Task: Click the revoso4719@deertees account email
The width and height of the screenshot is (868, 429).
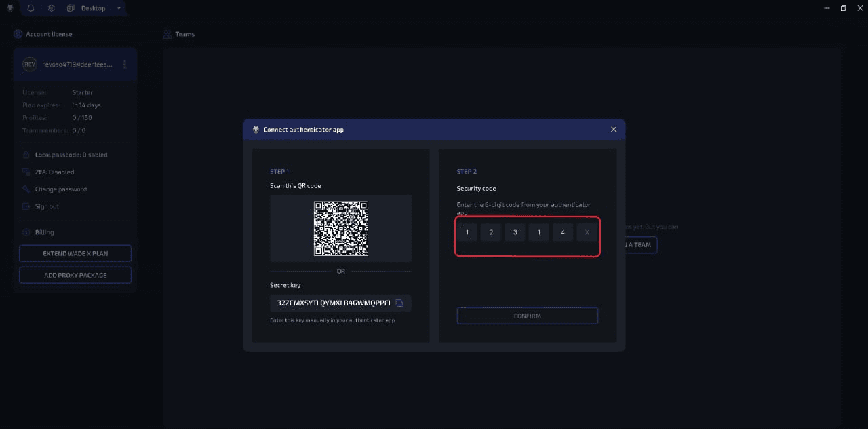Action: (x=77, y=64)
